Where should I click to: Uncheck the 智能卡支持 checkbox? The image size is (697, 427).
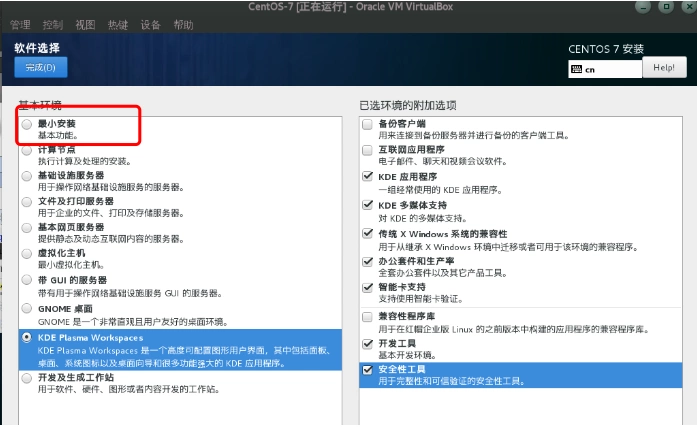point(367,287)
